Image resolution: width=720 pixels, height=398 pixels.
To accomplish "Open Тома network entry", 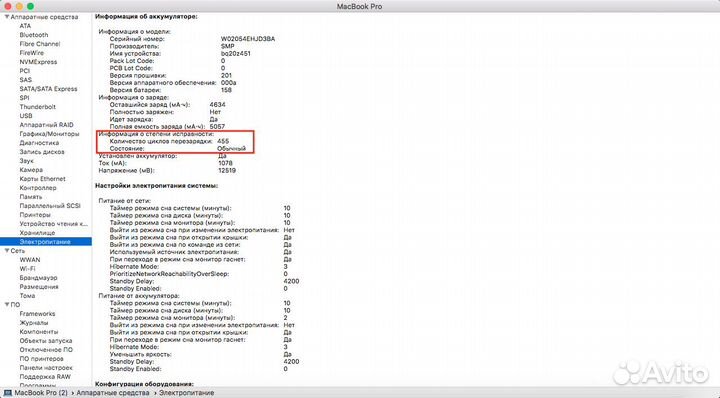I will (27, 296).
